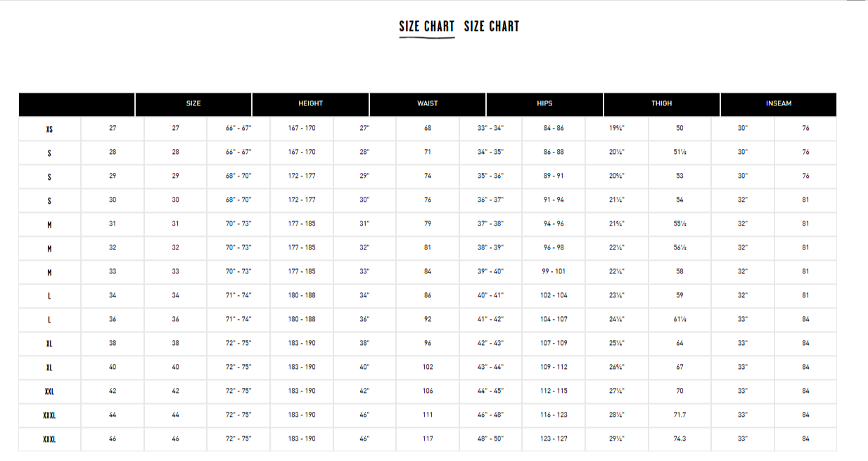Image resolution: width=868 pixels, height=461 pixels.
Task: Click the 44" - 45" hips cell
Action: click(x=490, y=391)
